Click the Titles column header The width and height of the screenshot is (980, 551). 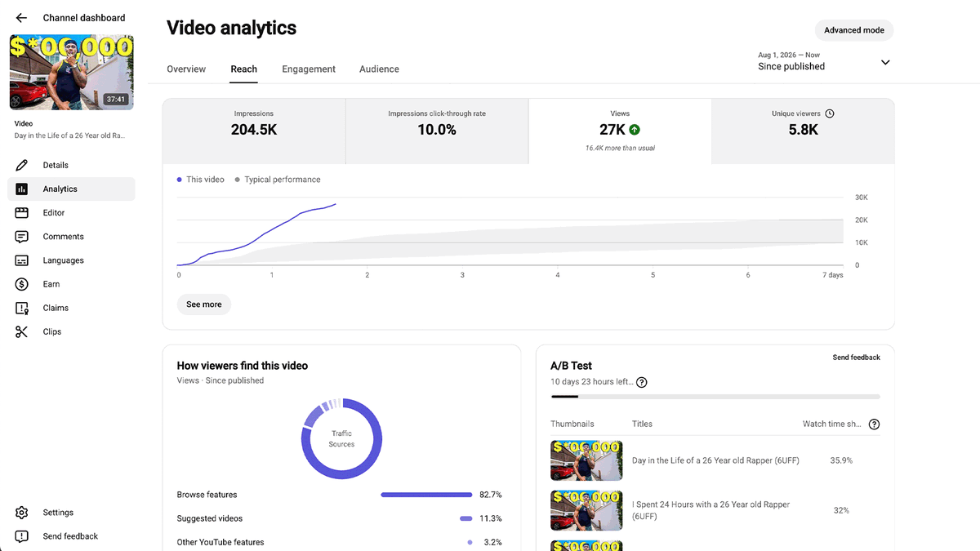(x=643, y=424)
